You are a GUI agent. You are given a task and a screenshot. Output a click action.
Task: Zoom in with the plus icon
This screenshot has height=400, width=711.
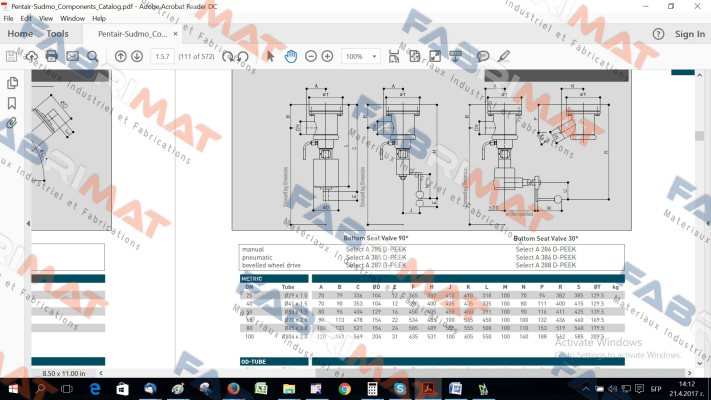click(327, 56)
